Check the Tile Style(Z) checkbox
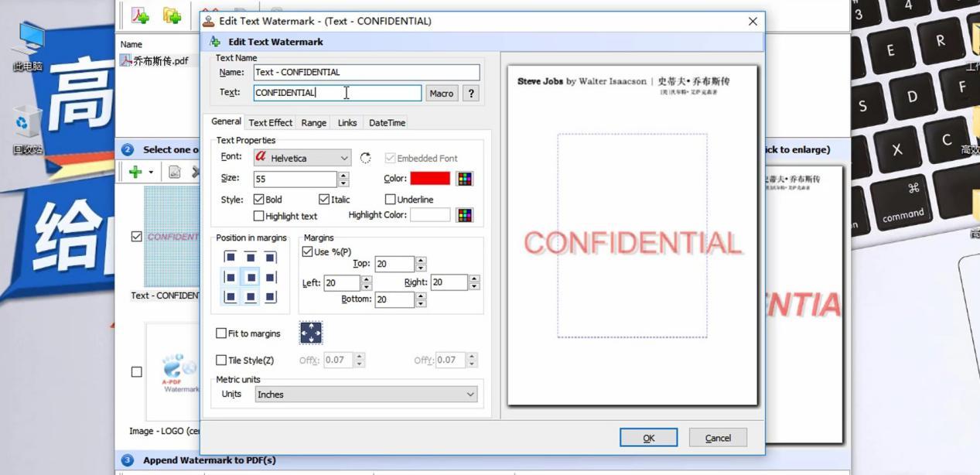The height and width of the screenshot is (475, 980). coord(221,360)
